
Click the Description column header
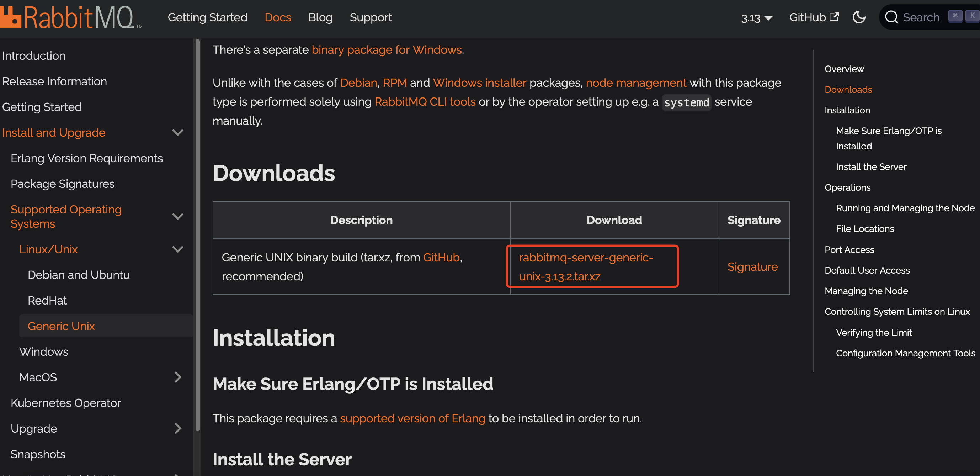point(361,220)
